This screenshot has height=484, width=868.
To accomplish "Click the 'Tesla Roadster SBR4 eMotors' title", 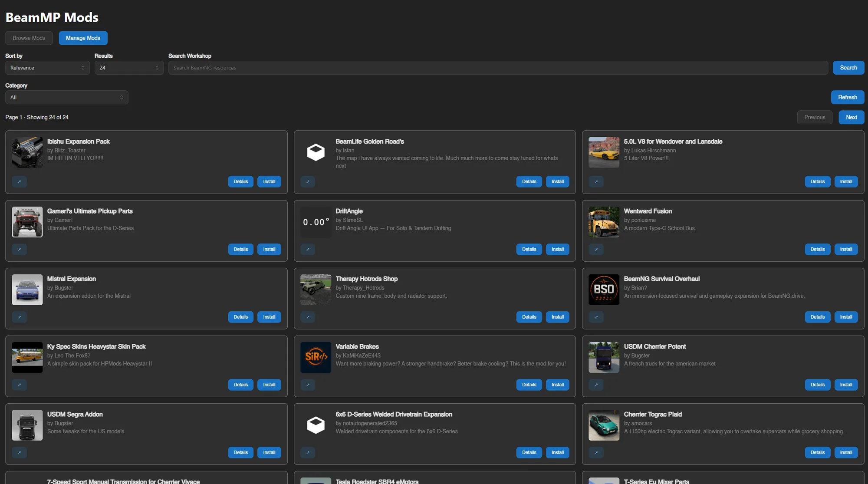I will click(x=377, y=481).
